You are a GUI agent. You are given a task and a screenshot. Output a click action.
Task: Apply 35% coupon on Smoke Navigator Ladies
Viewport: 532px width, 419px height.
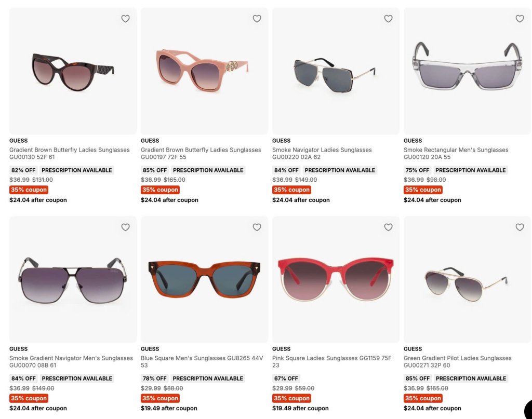[x=292, y=190]
